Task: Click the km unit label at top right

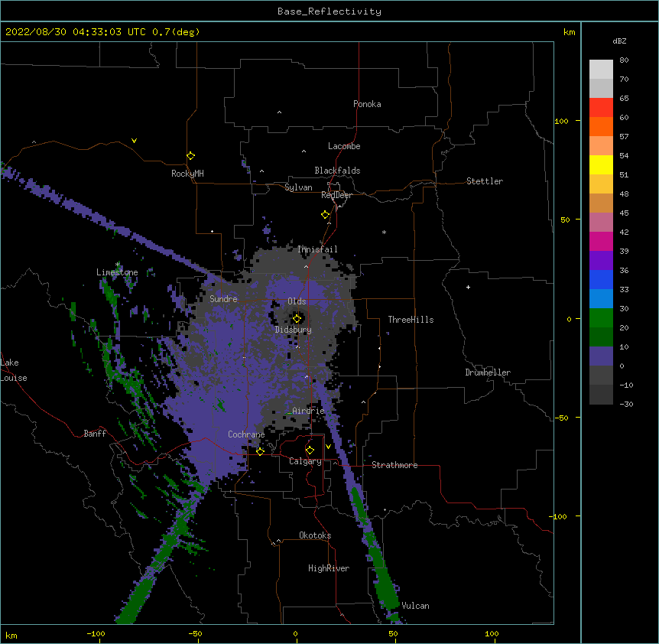Action: pyautogui.click(x=569, y=32)
